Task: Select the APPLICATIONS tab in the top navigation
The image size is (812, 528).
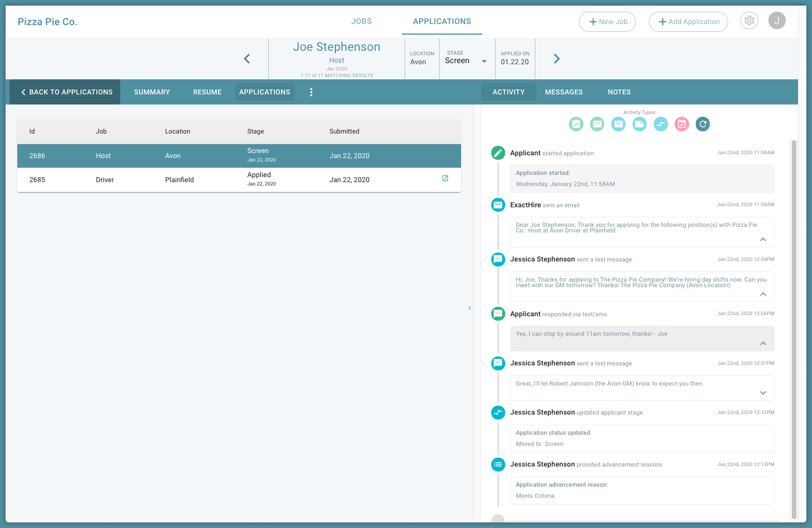Action: (x=442, y=21)
